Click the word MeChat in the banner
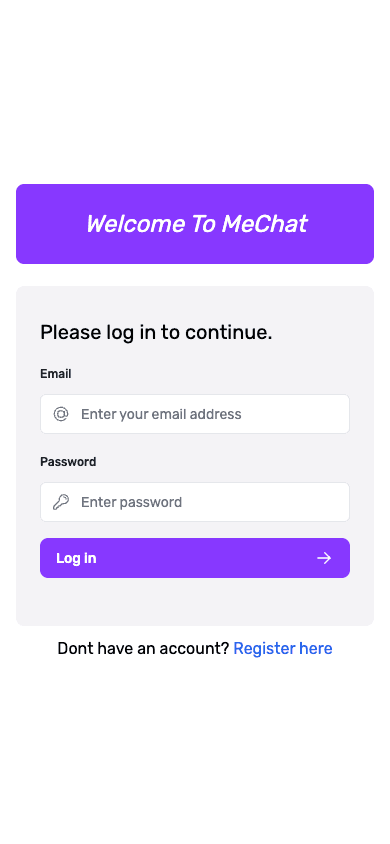Screen dimensions: 390x844 [264, 224]
